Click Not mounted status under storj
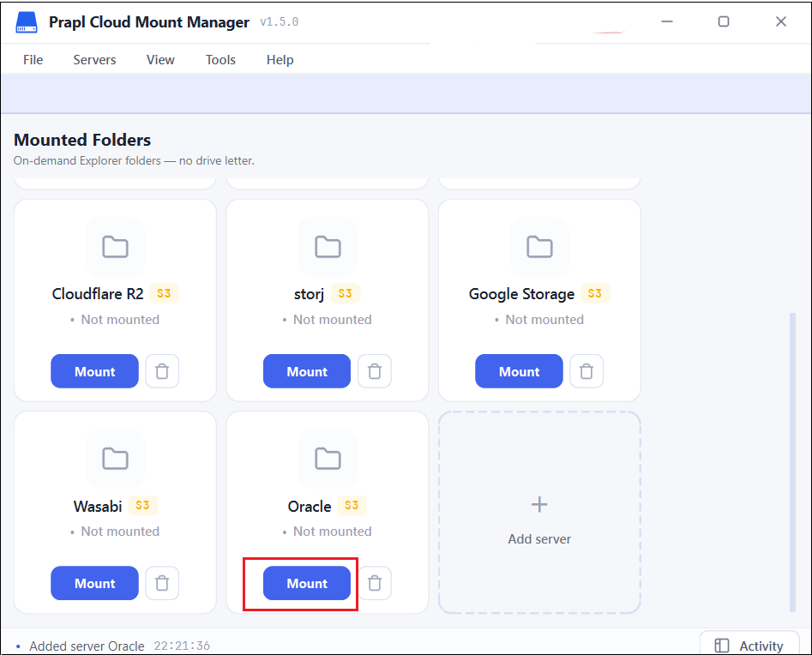Viewport: 812px width, 655px height. pos(333,320)
